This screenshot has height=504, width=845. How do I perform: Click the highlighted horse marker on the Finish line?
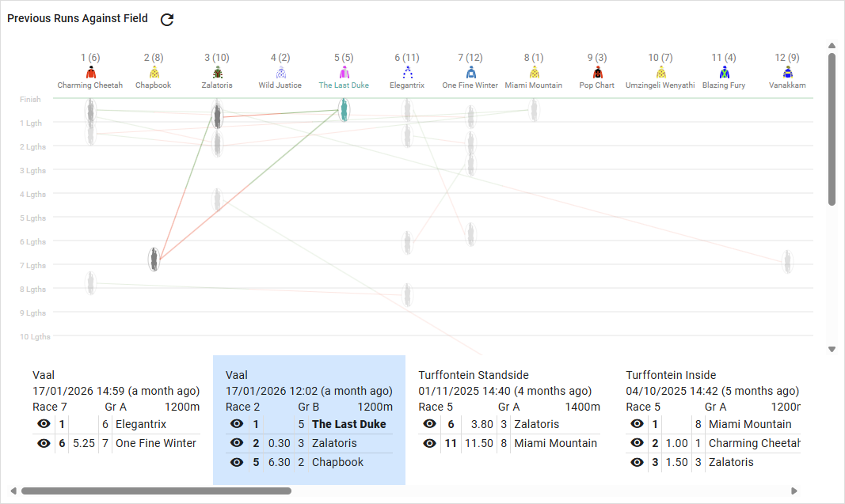coord(344,109)
